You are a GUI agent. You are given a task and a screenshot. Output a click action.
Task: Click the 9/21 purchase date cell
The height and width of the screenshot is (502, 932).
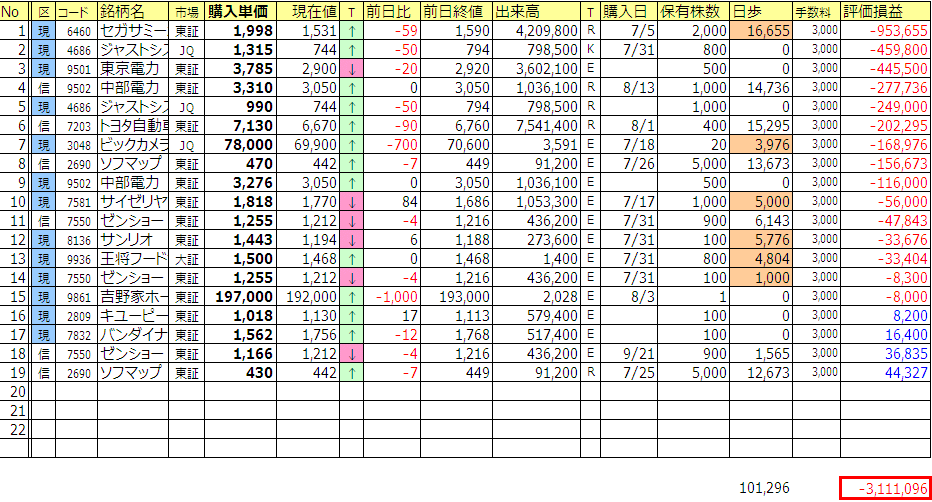[628, 354]
